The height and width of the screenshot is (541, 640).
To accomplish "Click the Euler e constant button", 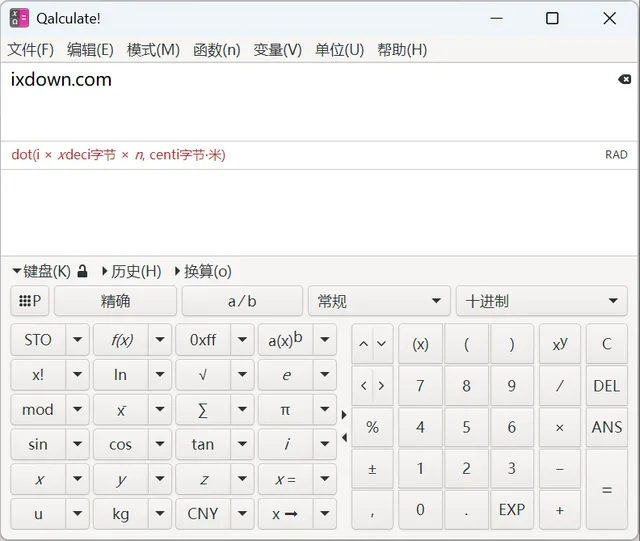I will 285,374.
